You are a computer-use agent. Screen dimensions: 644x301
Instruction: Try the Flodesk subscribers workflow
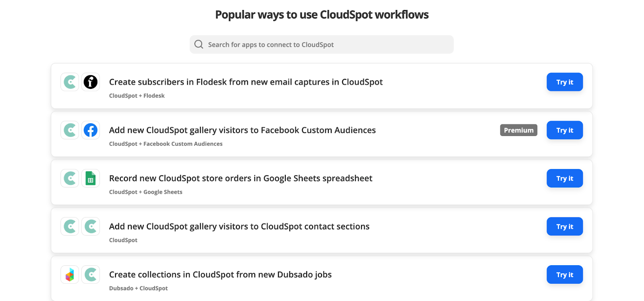pos(565,82)
